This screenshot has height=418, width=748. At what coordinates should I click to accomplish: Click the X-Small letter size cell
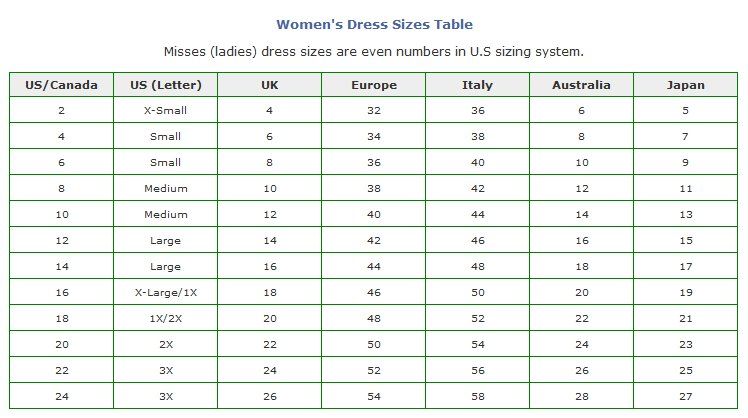(166, 110)
